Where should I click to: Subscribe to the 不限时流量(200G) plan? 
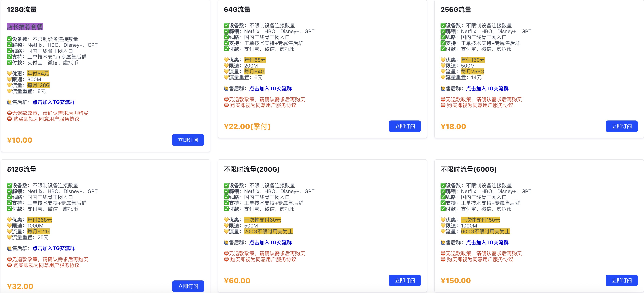click(x=405, y=280)
